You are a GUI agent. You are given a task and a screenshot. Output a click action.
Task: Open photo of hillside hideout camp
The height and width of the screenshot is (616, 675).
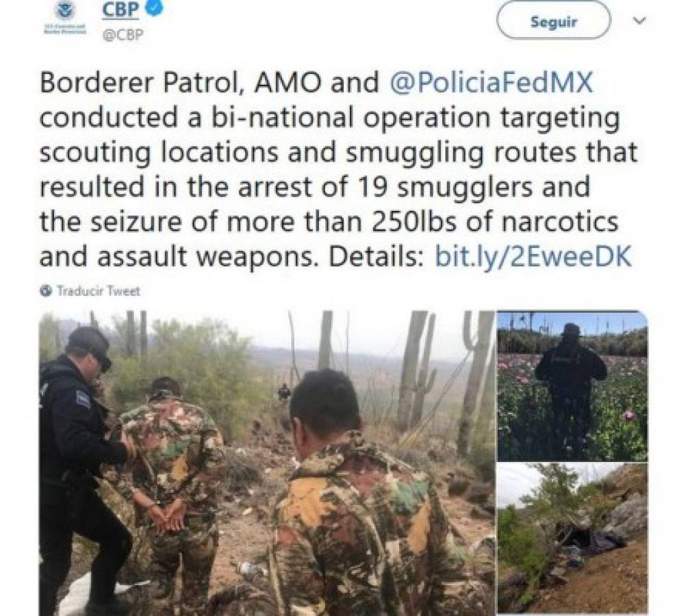click(x=572, y=538)
